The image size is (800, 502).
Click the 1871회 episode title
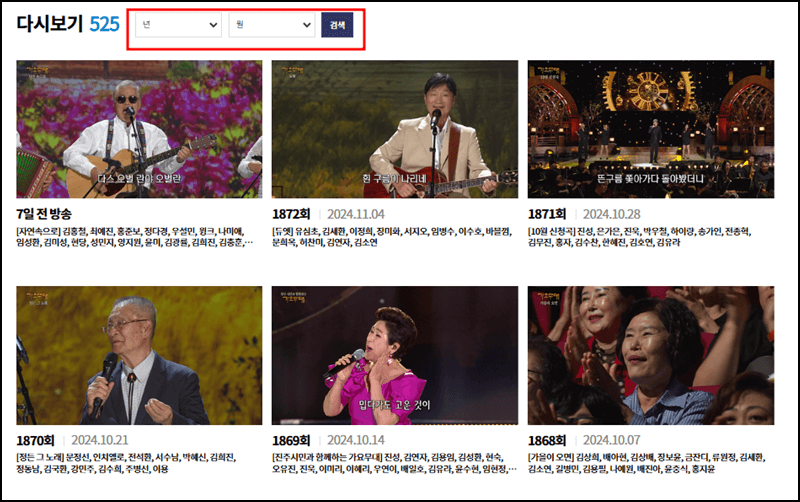547,214
